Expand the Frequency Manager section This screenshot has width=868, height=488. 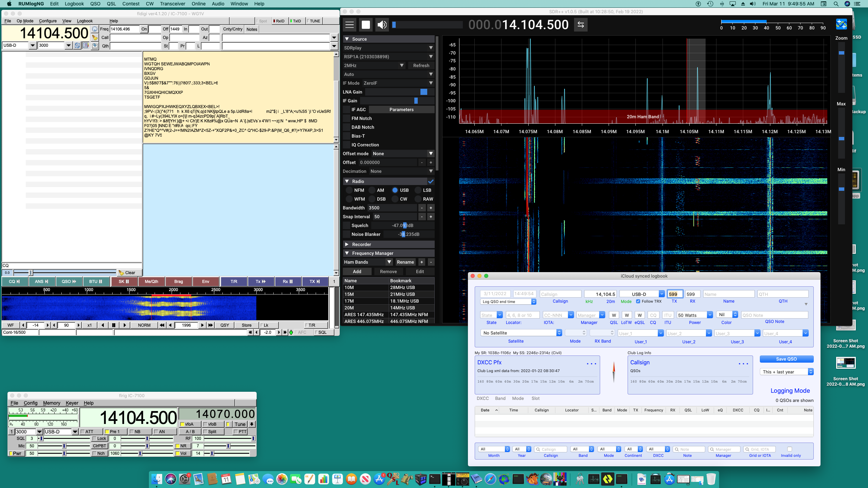(348, 253)
